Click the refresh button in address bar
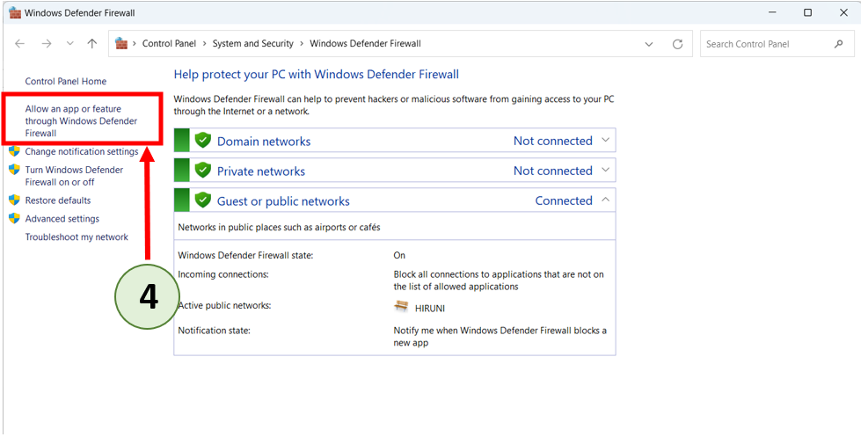The height and width of the screenshot is (437, 868). point(677,44)
